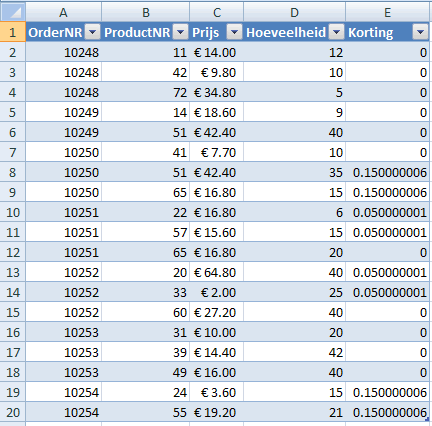This screenshot has width=432, height=426.
Task: Select ProductNR cell 31
Action: pos(146,332)
